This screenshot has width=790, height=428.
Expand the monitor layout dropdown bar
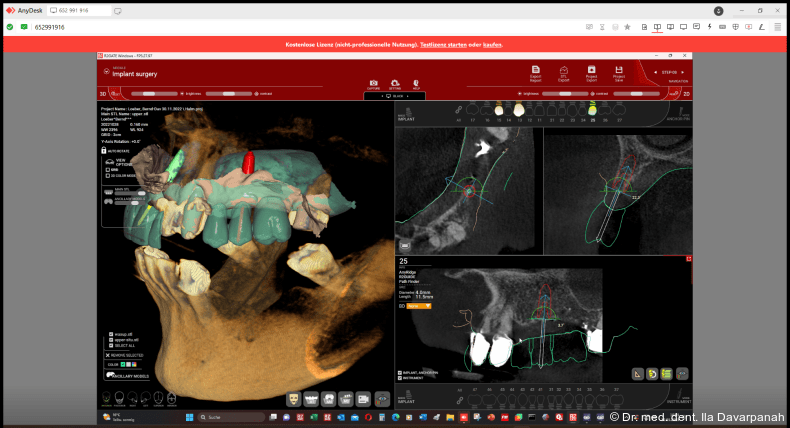click(397, 96)
